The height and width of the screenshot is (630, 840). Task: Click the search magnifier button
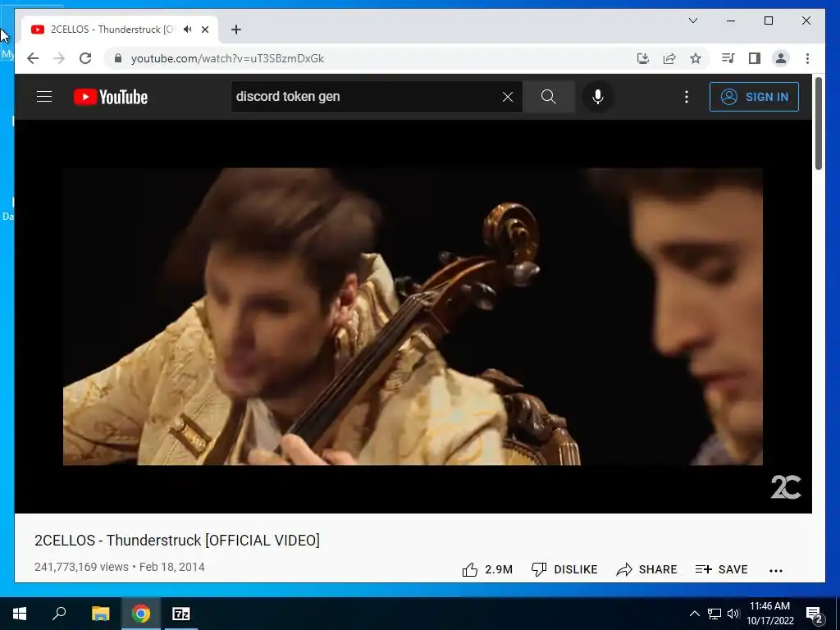click(549, 97)
